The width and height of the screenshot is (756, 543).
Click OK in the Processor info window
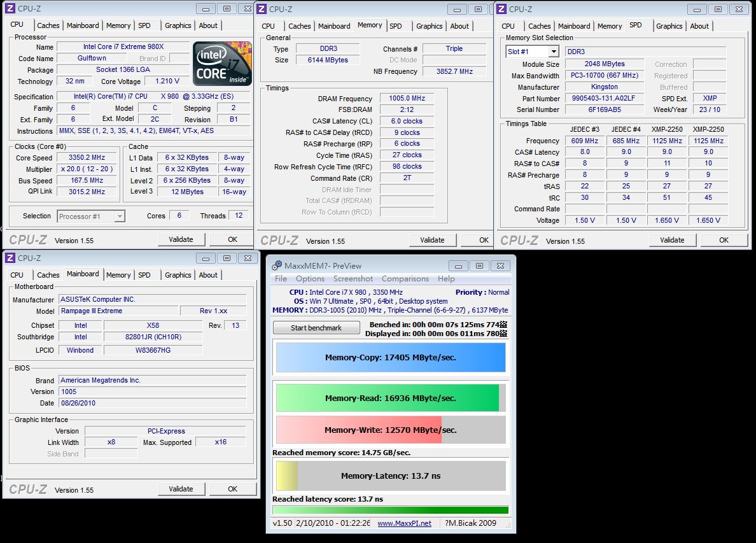[232, 240]
